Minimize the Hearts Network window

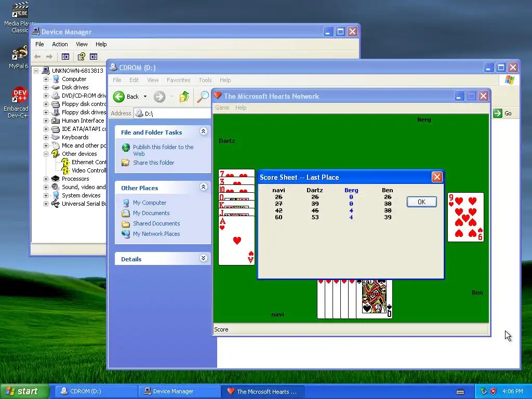[x=459, y=96]
